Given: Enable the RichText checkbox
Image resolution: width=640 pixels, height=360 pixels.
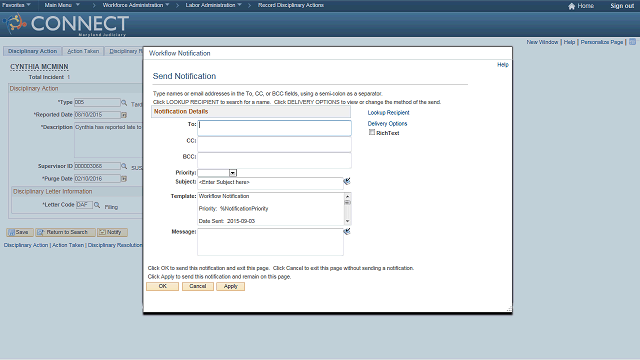Looking at the screenshot, I should (x=372, y=132).
